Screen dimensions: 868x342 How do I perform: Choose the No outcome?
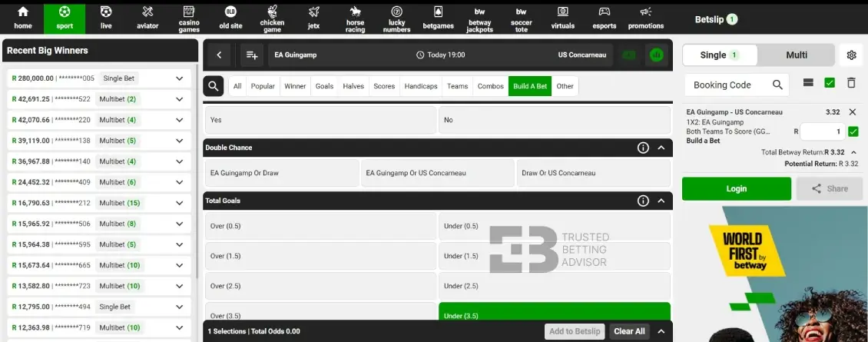[554, 120]
